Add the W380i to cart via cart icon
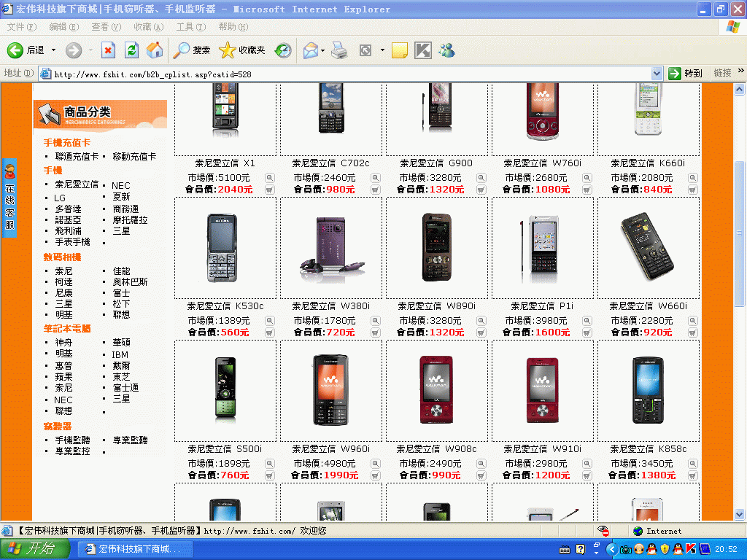The width and height of the screenshot is (747, 560). pos(376,332)
